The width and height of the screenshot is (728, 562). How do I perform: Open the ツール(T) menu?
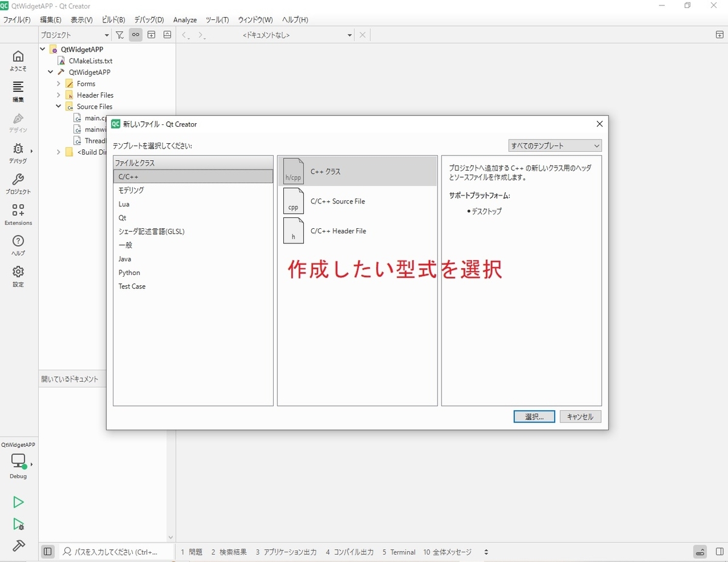[217, 19]
